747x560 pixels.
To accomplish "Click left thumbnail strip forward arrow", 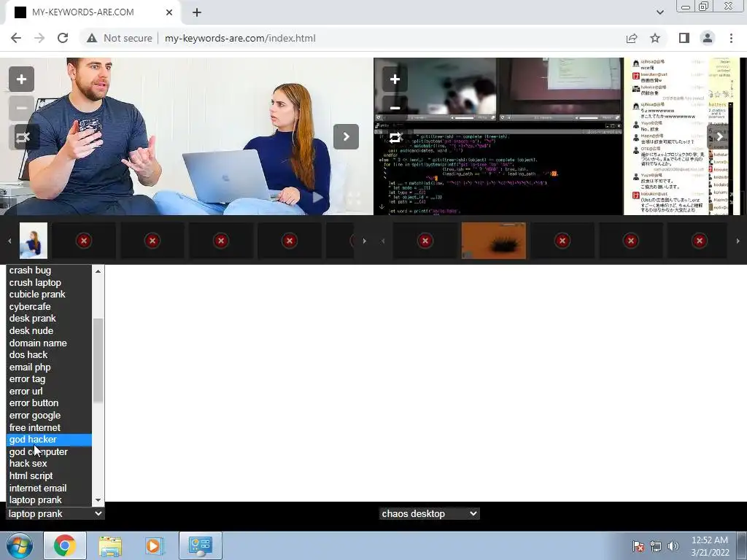I will point(365,241).
